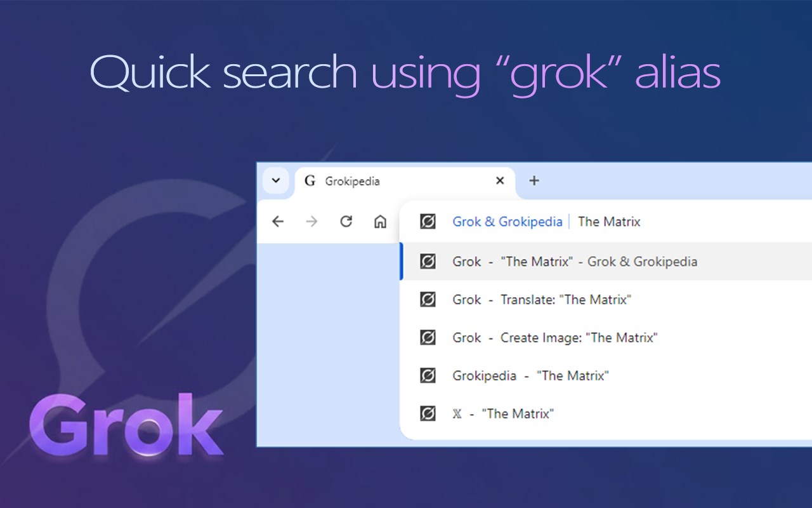The image size is (812, 508).
Task: Click icon beside the highlighted Grok suggestion
Action: 428,262
